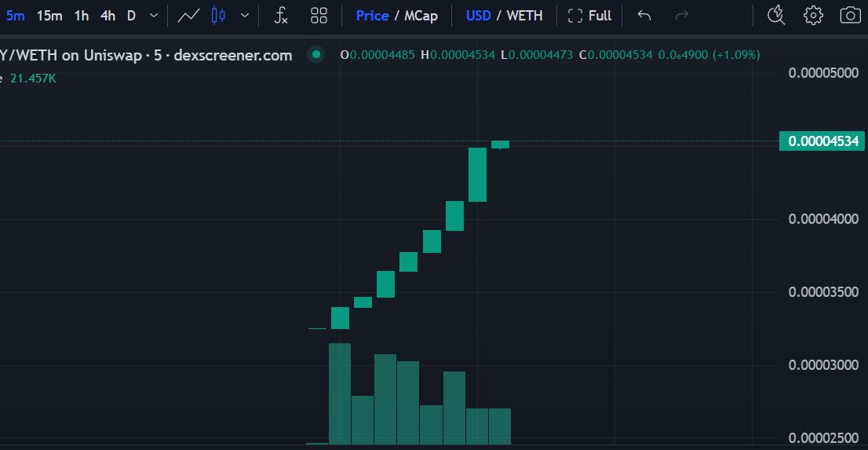Toggle the chart to MCap
868x450 pixels.
pos(421,16)
